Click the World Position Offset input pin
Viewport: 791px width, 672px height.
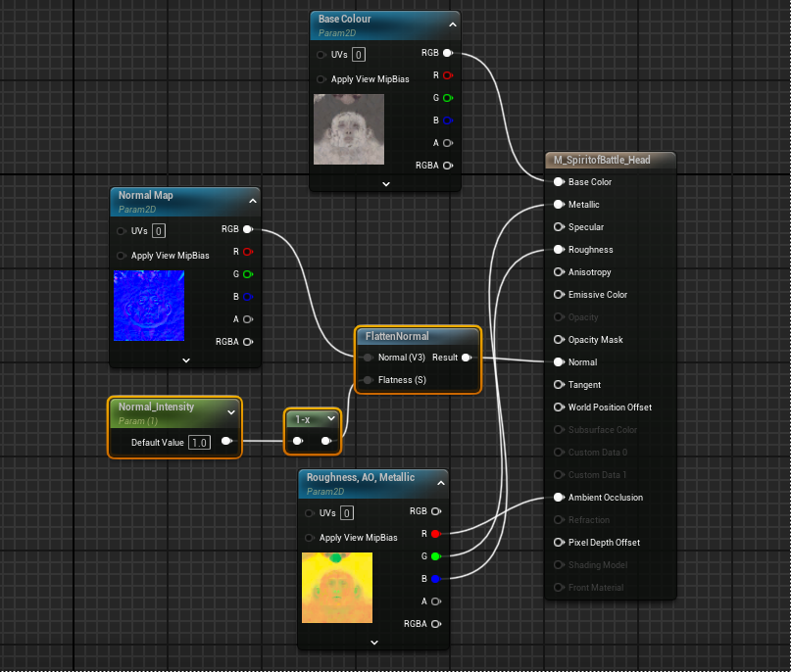[x=559, y=408]
